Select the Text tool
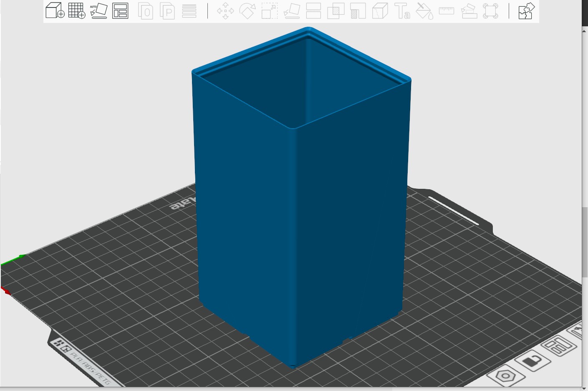Image resolution: width=588 pixels, height=391 pixels. tap(401, 12)
